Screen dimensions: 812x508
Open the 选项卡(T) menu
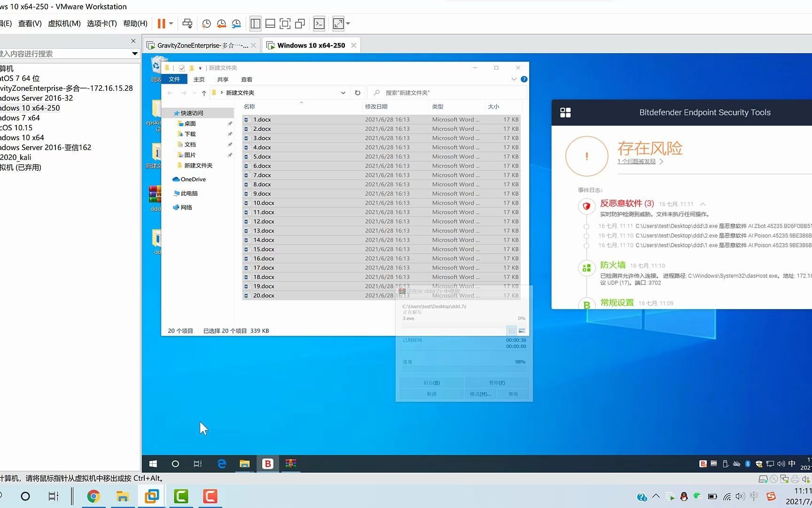click(x=102, y=24)
